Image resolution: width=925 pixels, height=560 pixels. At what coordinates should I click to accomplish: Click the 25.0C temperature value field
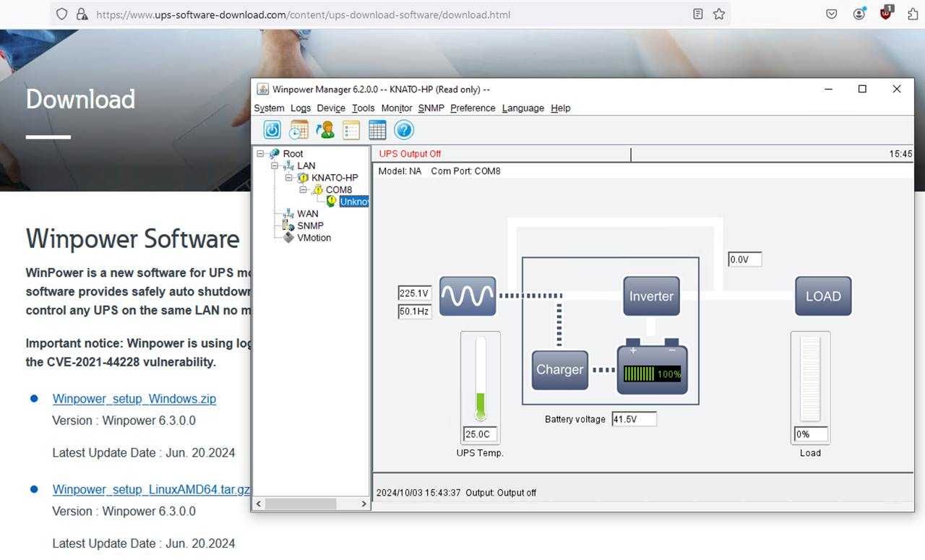point(481,434)
